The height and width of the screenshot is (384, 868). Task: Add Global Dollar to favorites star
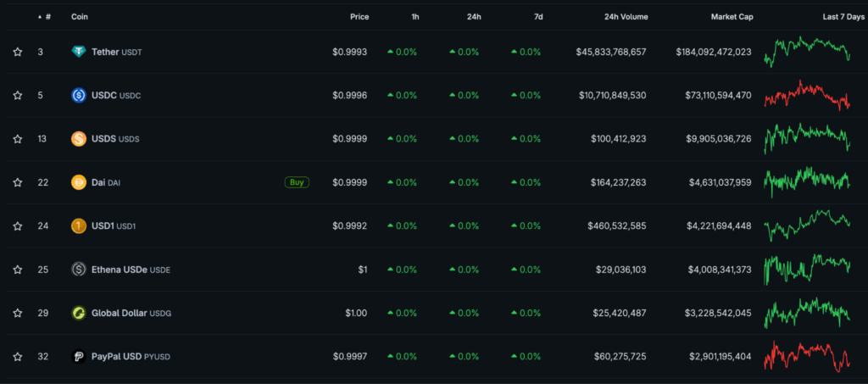pyautogui.click(x=18, y=313)
